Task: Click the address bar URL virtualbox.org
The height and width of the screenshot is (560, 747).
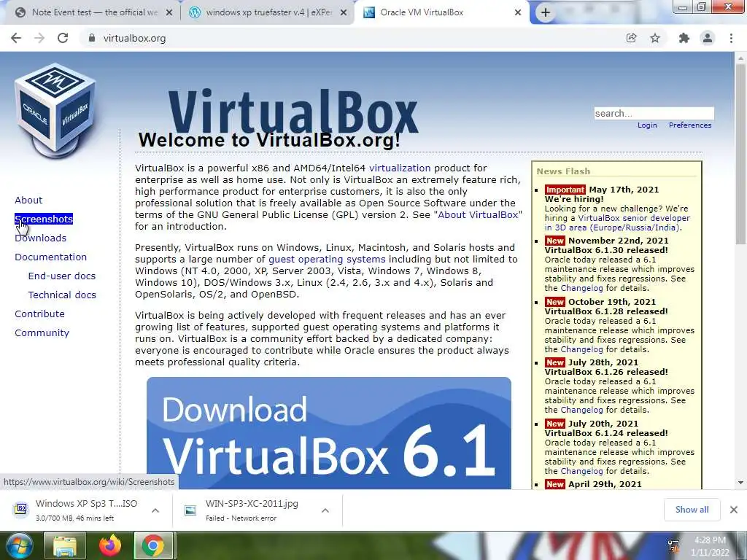Action: coord(134,38)
